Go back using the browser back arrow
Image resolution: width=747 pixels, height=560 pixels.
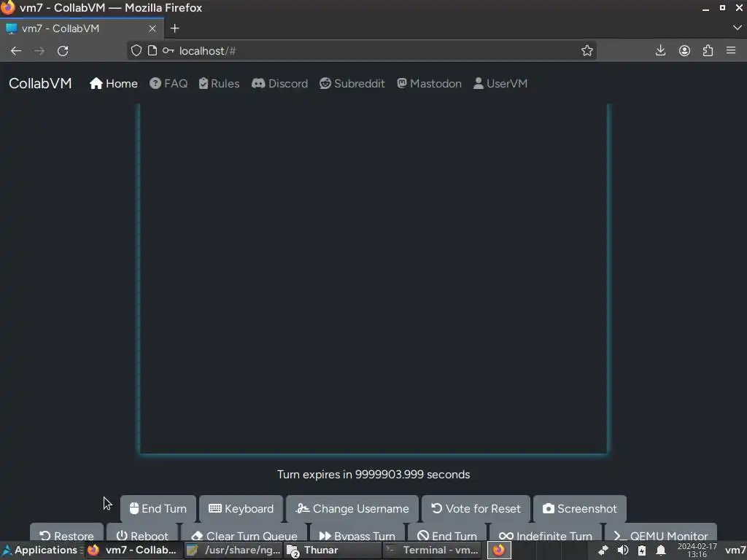pyautogui.click(x=16, y=51)
